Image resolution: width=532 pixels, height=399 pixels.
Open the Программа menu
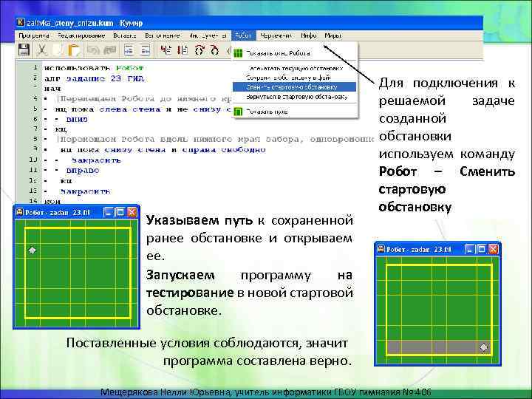pos(34,35)
